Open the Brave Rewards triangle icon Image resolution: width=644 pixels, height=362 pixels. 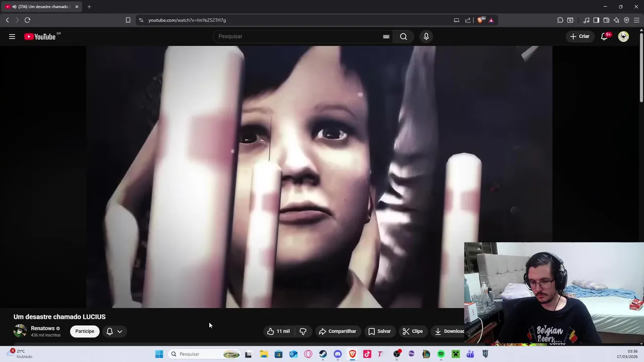click(x=491, y=20)
